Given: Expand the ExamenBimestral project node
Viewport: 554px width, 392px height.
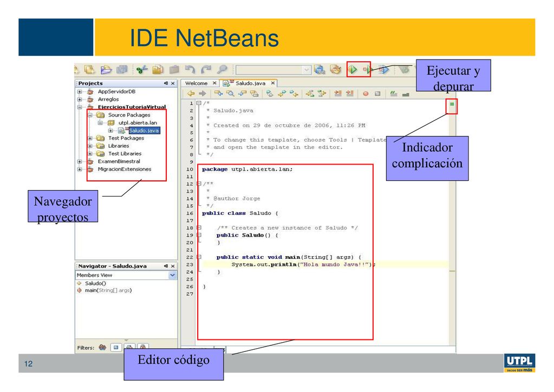Looking at the screenshot, I should 80,161.
